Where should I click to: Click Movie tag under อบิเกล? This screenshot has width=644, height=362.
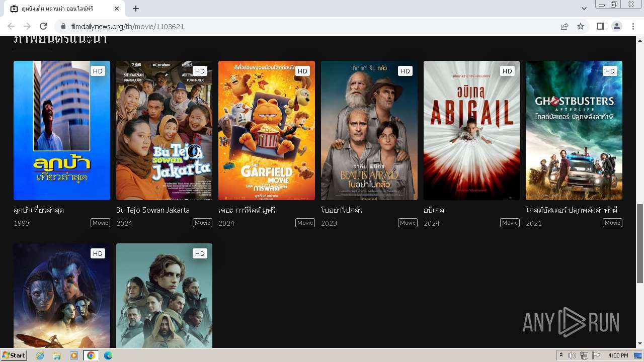pos(510,223)
